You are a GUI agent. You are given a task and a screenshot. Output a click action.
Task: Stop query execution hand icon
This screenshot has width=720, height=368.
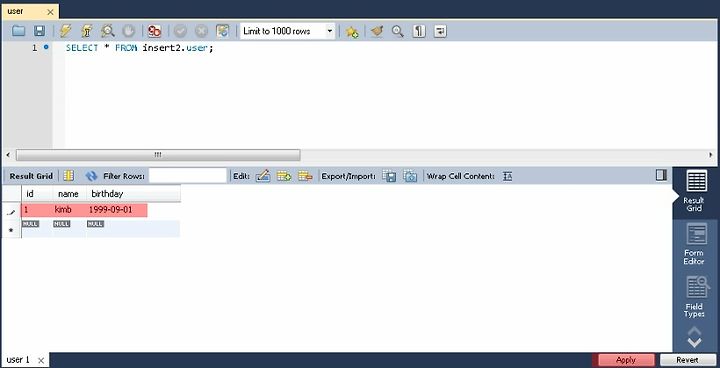coord(129,31)
